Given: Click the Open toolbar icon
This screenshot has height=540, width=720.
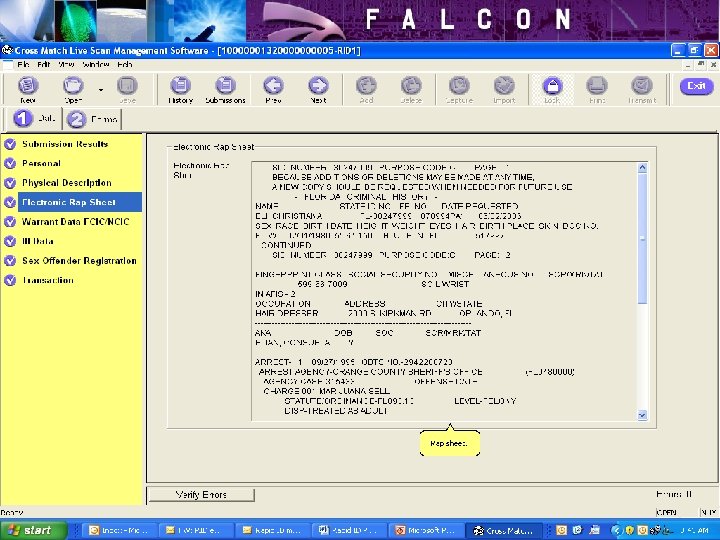Looking at the screenshot, I should click(73, 88).
